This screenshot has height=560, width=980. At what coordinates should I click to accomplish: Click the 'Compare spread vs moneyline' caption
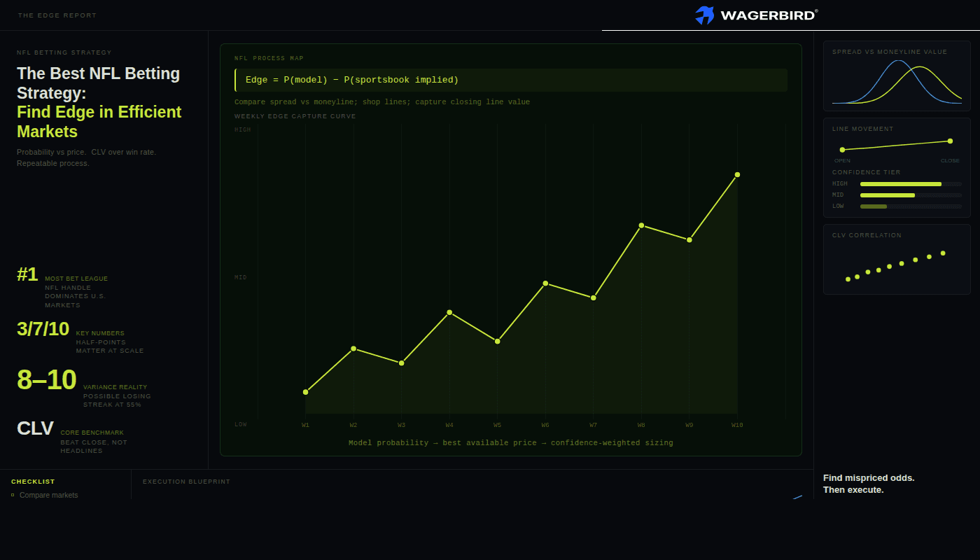tap(382, 102)
